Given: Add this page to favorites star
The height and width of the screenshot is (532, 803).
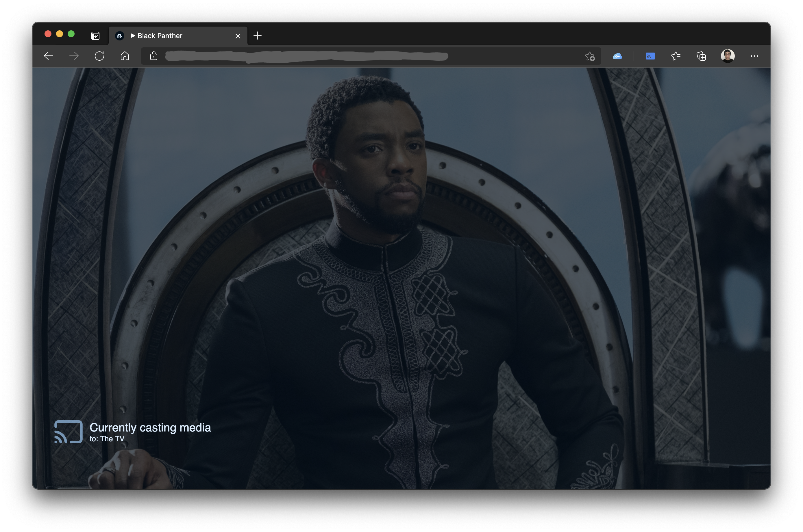Looking at the screenshot, I should coord(590,56).
